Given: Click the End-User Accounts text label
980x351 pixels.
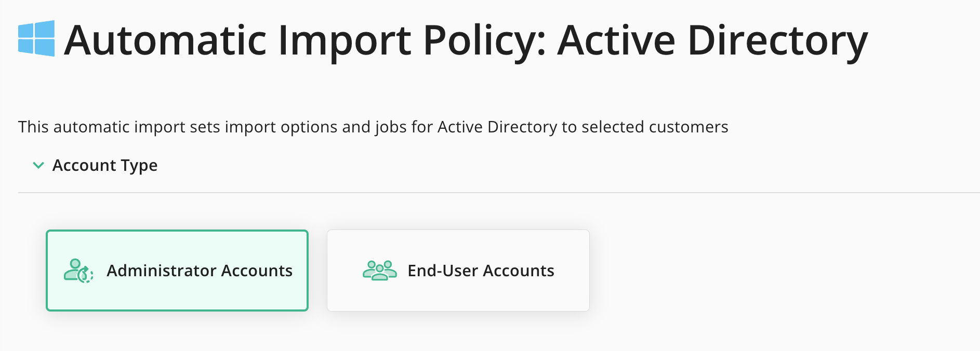Looking at the screenshot, I should click(x=481, y=271).
